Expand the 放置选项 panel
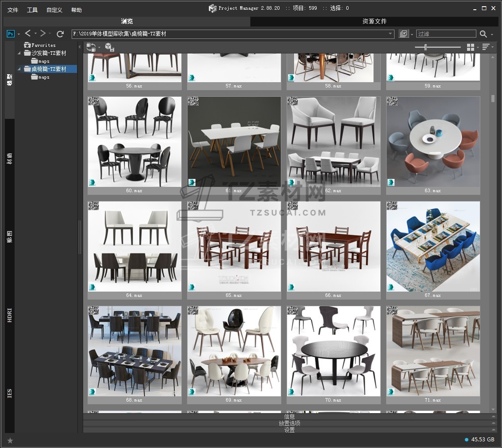The width and height of the screenshot is (502, 448). point(289,423)
